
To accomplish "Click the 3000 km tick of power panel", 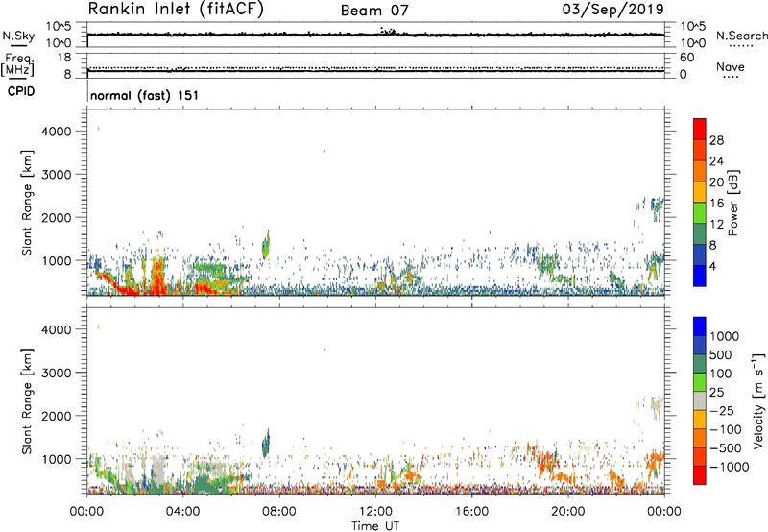I will point(57,175).
